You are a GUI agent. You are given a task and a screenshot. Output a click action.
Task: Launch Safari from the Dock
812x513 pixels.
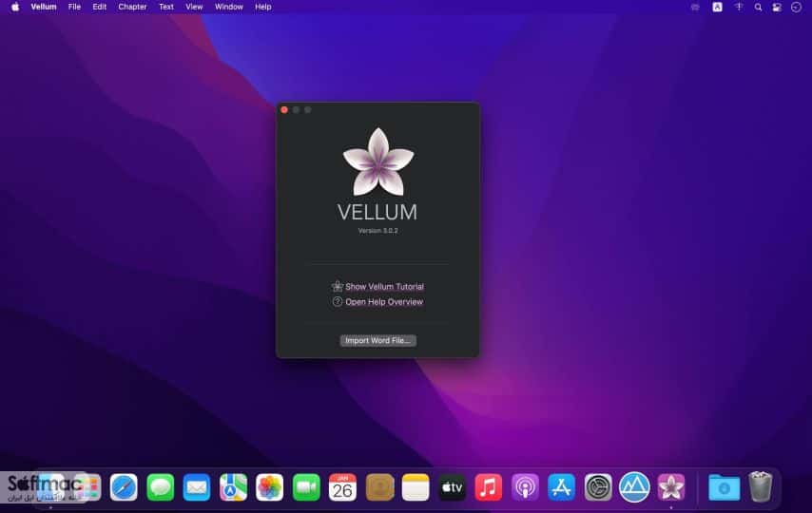tap(124, 487)
